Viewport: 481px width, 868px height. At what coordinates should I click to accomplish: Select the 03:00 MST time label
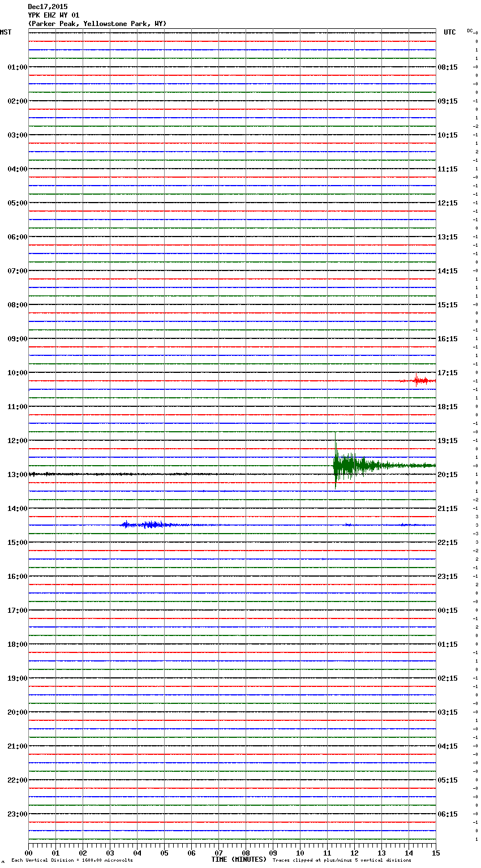(18, 135)
